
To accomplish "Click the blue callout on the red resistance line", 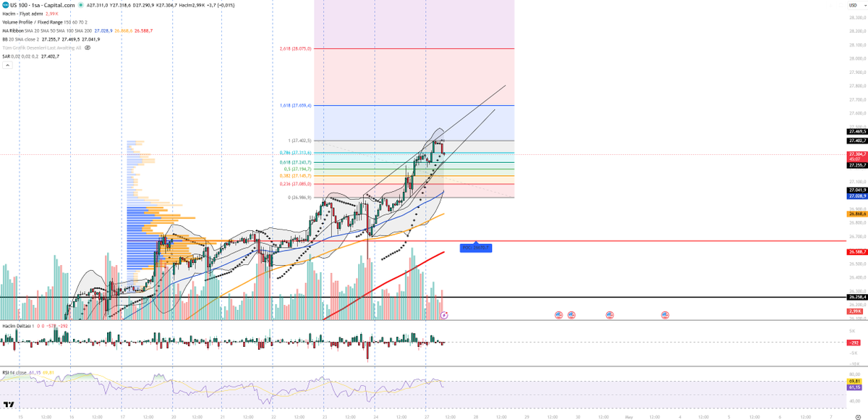I will pyautogui.click(x=477, y=246).
